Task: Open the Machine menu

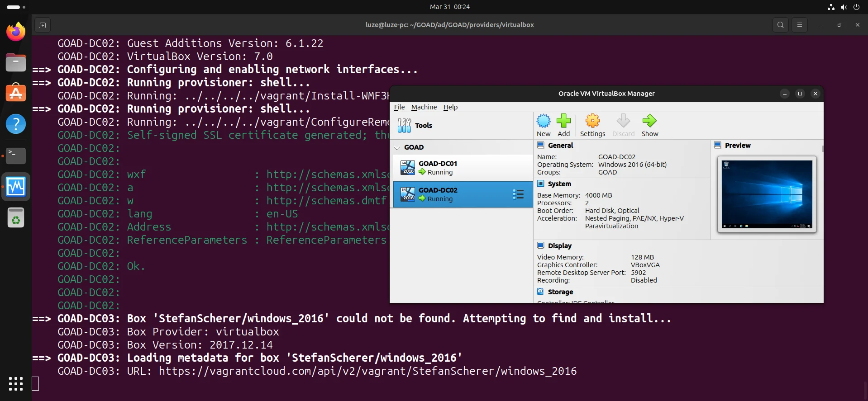Action: (424, 107)
